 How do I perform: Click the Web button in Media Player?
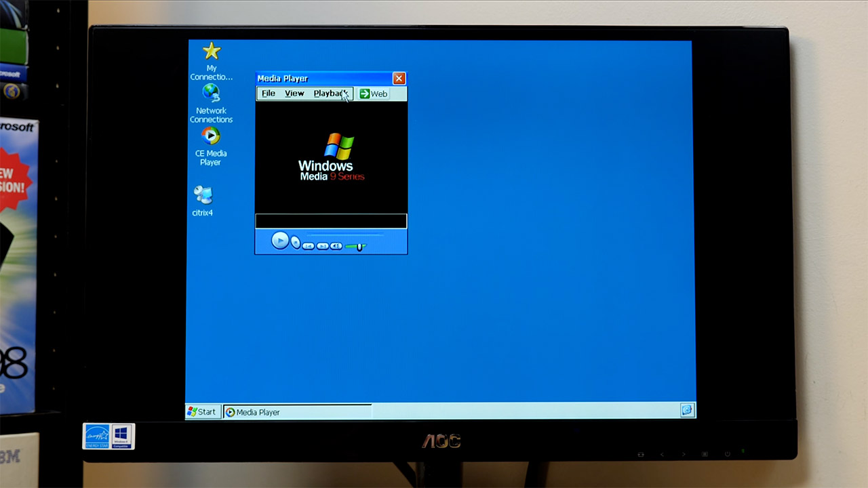point(374,94)
